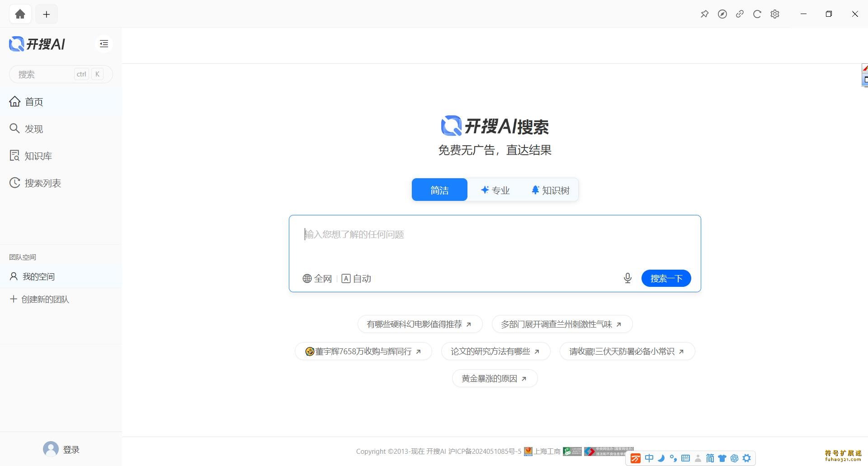868x466 pixels.
Task: Click the green credit badge in footer
Action: [x=572, y=451]
